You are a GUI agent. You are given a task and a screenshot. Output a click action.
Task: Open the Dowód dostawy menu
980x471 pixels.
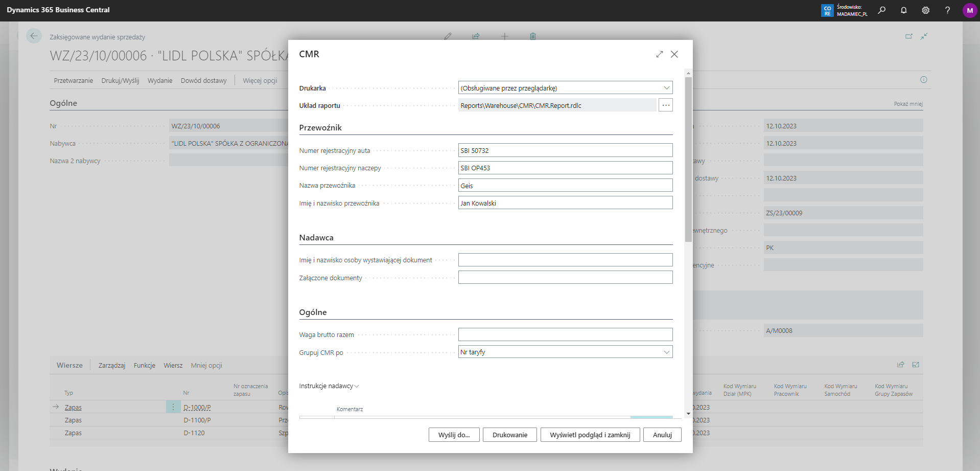(204, 80)
